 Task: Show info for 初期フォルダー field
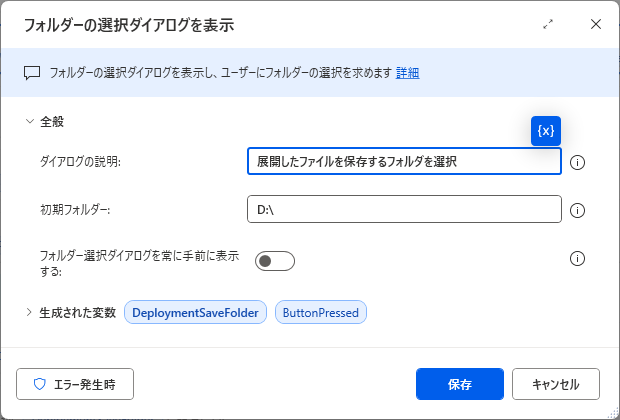(577, 210)
